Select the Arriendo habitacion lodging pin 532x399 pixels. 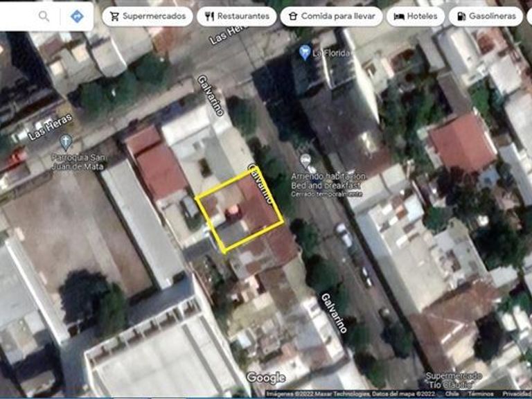pyautogui.click(x=305, y=161)
